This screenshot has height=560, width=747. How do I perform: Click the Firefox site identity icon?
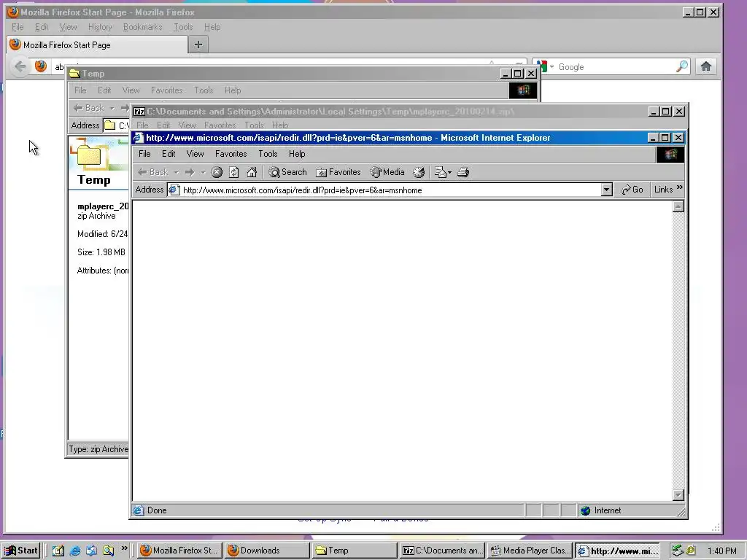click(41, 66)
